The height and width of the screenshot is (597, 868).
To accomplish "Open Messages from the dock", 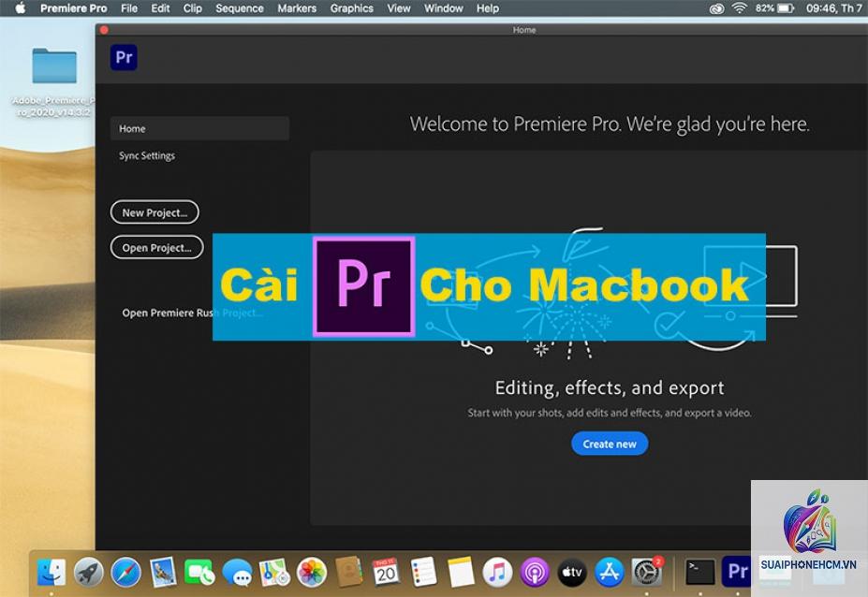I will coord(238,572).
